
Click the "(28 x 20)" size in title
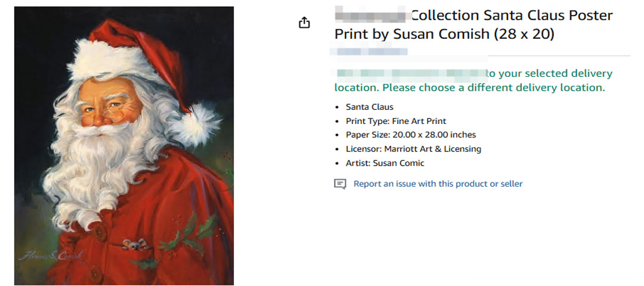pyautogui.click(x=524, y=35)
